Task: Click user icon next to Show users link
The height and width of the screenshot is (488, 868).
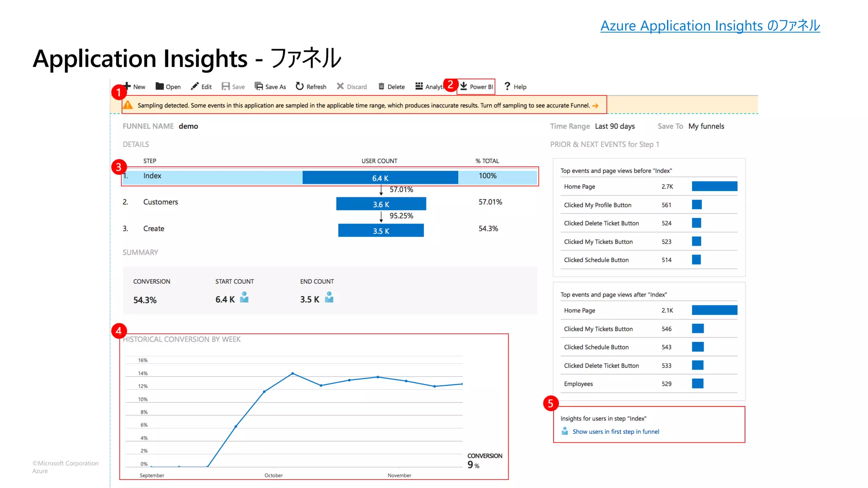Action: point(565,431)
